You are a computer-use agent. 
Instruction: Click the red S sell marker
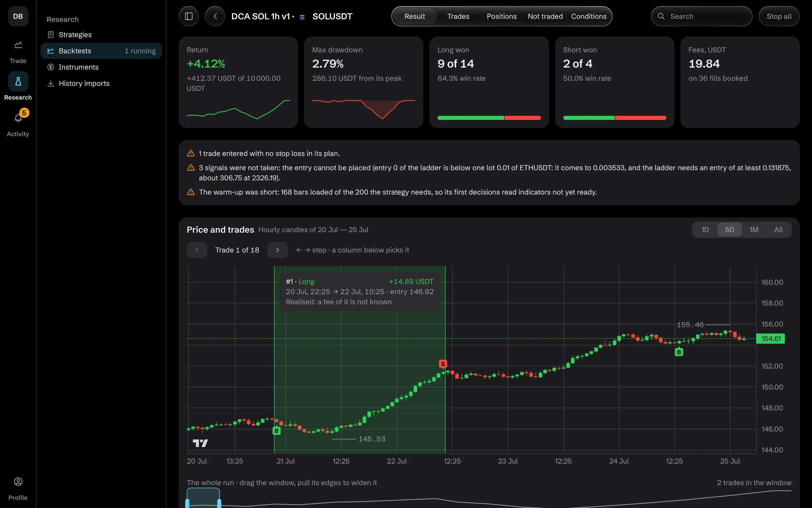click(443, 364)
